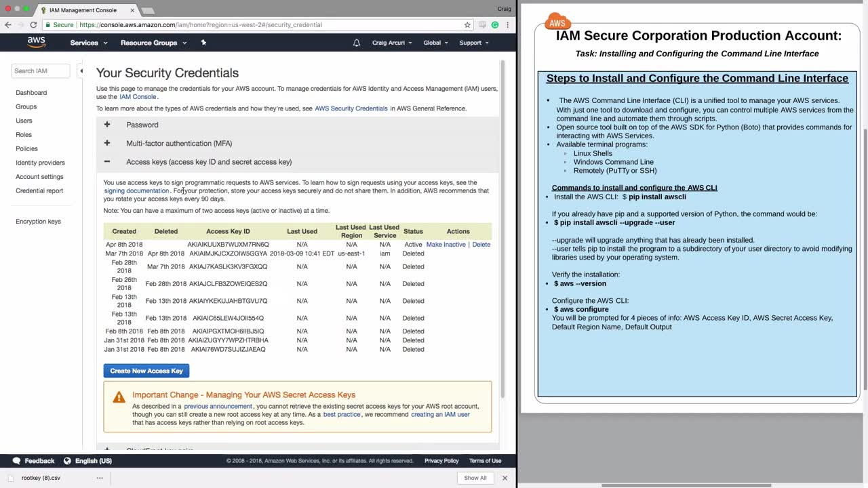The width and height of the screenshot is (868, 488).
Task: Open Credential report in the sidebar
Action: click(39, 190)
